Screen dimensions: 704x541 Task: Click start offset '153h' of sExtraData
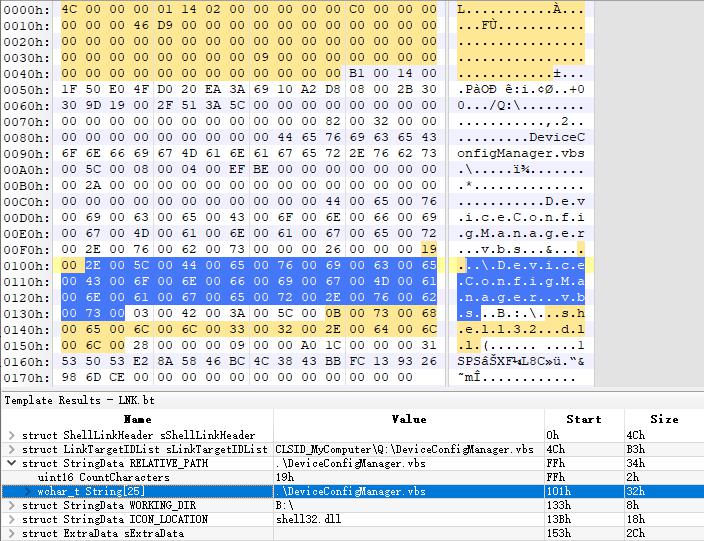pyautogui.click(x=559, y=533)
